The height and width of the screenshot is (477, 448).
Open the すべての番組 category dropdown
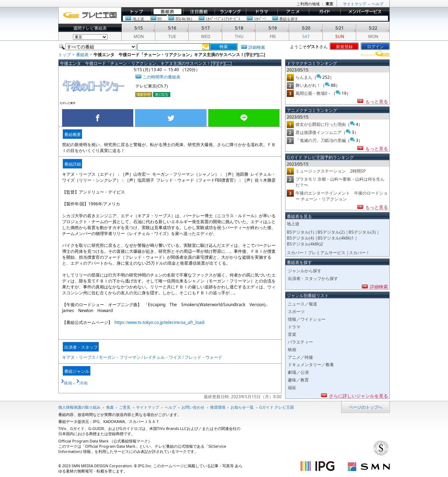pos(101,47)
